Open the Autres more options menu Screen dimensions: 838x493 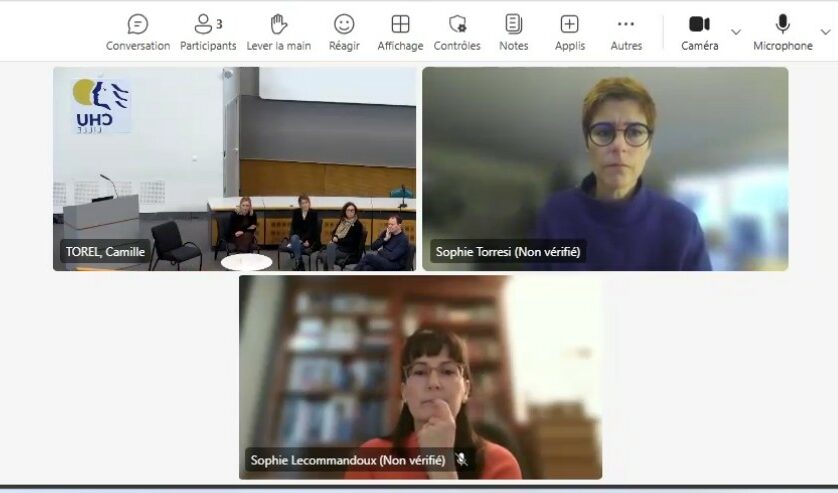click(626, 32)
